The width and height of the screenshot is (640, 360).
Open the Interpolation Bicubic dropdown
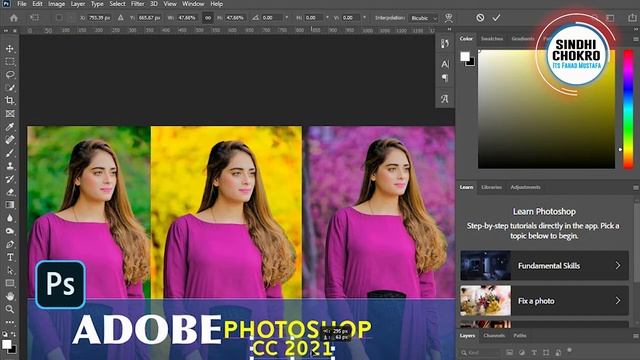pyautogui.click(x=423, y=18)
